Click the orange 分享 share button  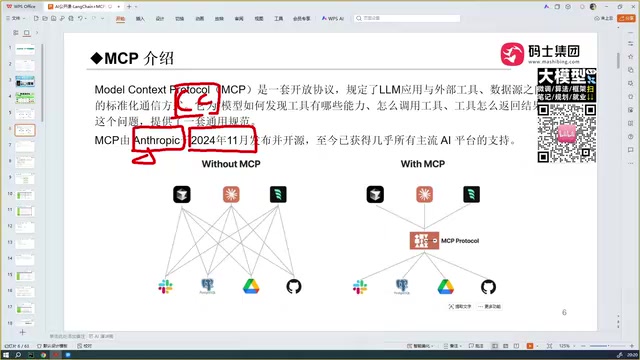point(626,18)
